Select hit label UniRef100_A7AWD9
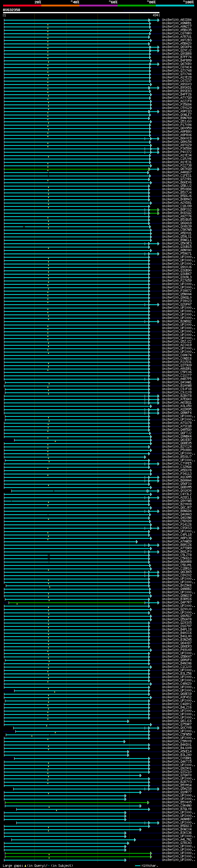The width and height of the screenshot is (197, 868). point(177,542)
